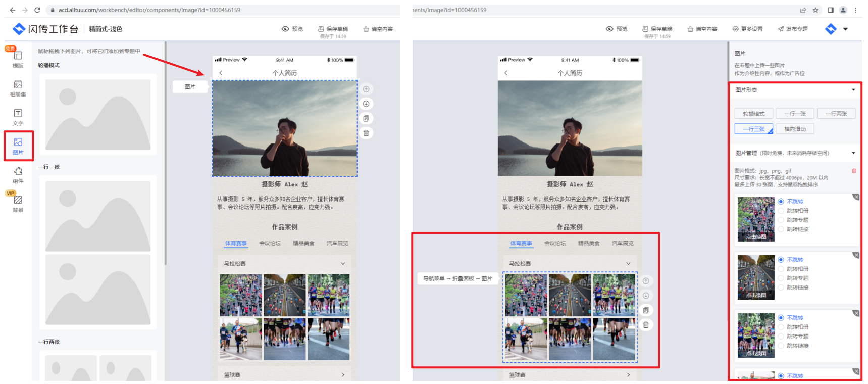
Task: Choose 一行一张 layout button in 图片形态
Action: (795, 114)
